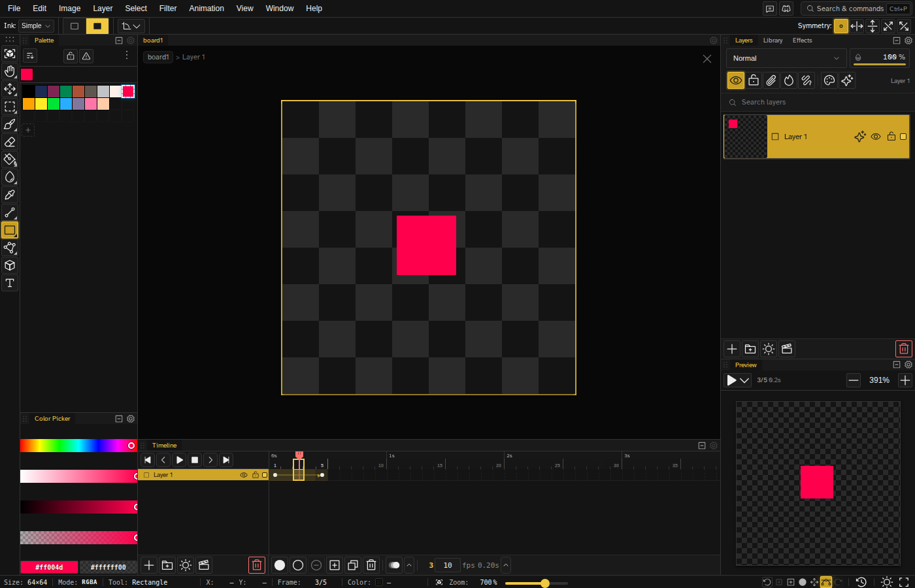The width and height of the screenshot is (915, 588).
Task: Select the Line tool
Action: click(x=10, y=212)
